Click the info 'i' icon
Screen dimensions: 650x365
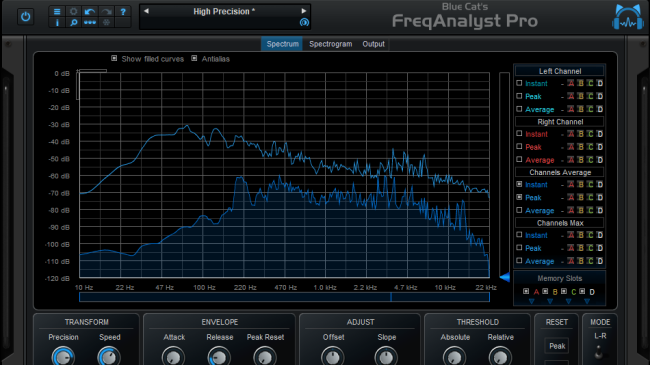[57, 22]
